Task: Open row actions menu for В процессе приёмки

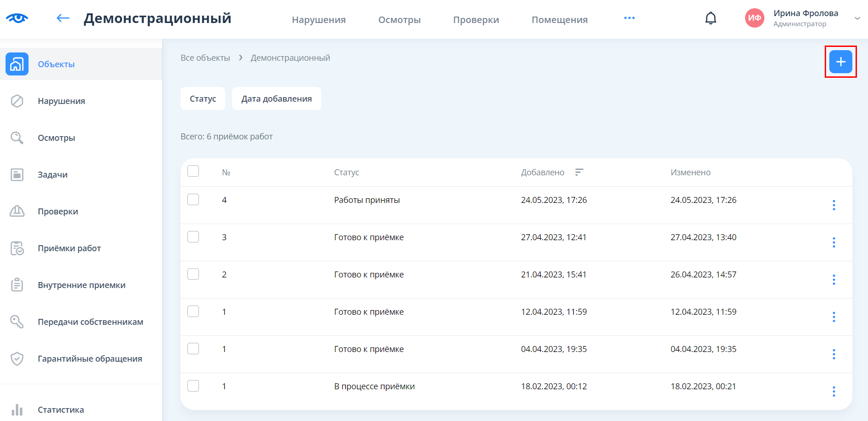Action: [833, 392]
